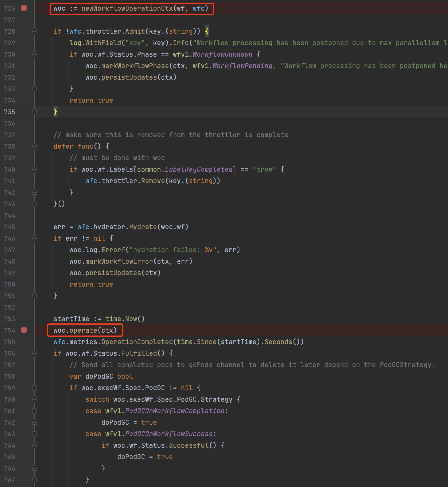Screen dimensions: 448x487
Task: Click fold end marker at line 743
Action: [34, 204]
